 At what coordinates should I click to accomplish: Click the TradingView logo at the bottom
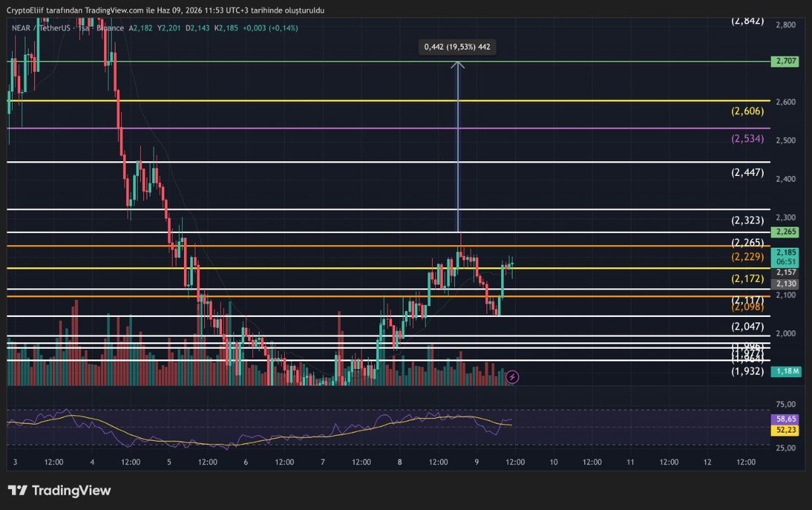click(59, 491)
